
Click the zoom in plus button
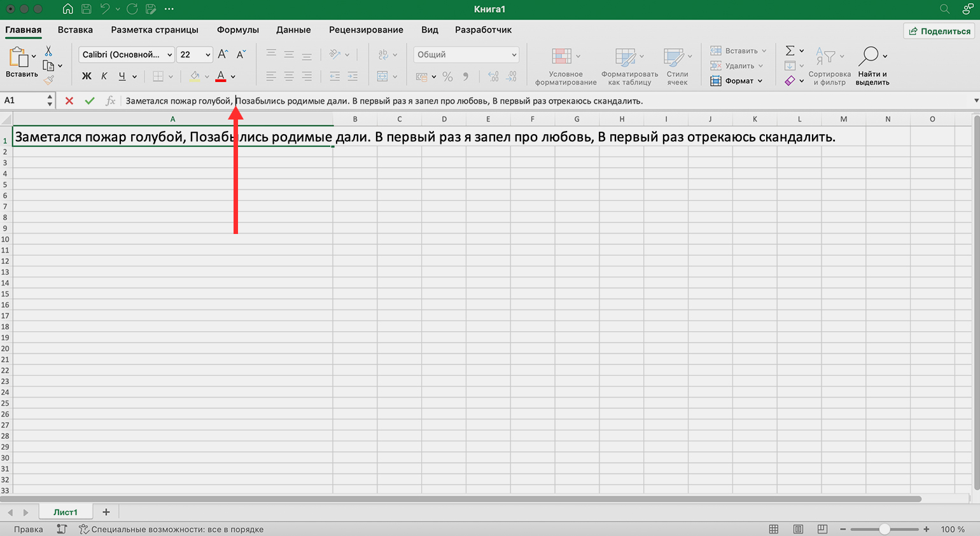[927, 529]
